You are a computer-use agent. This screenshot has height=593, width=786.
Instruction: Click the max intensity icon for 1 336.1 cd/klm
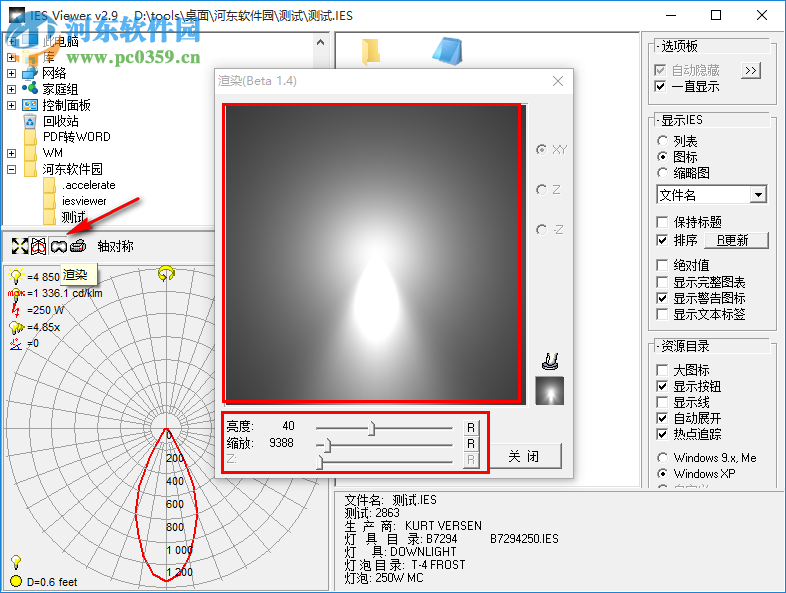[16, 293]
